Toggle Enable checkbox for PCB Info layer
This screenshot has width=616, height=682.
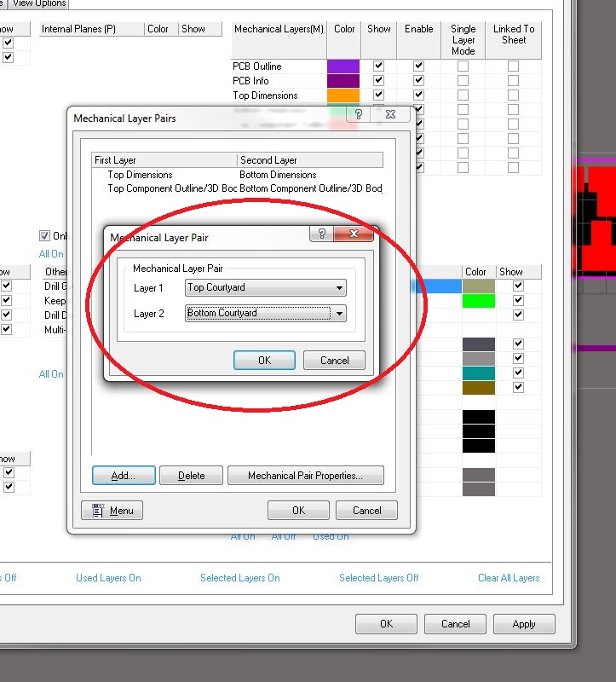click(418, 81)
